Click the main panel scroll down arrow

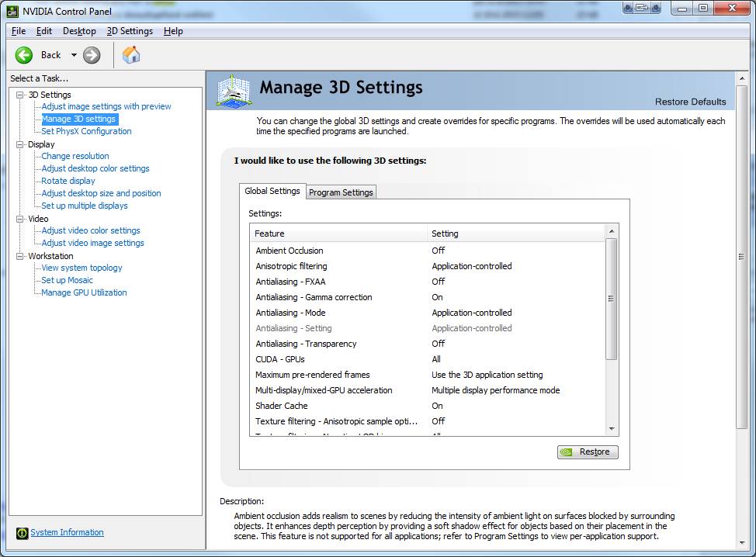click(742, 542)
